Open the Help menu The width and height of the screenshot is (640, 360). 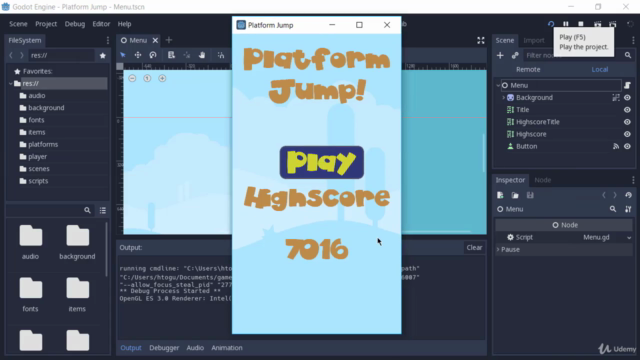pos(124,24)
